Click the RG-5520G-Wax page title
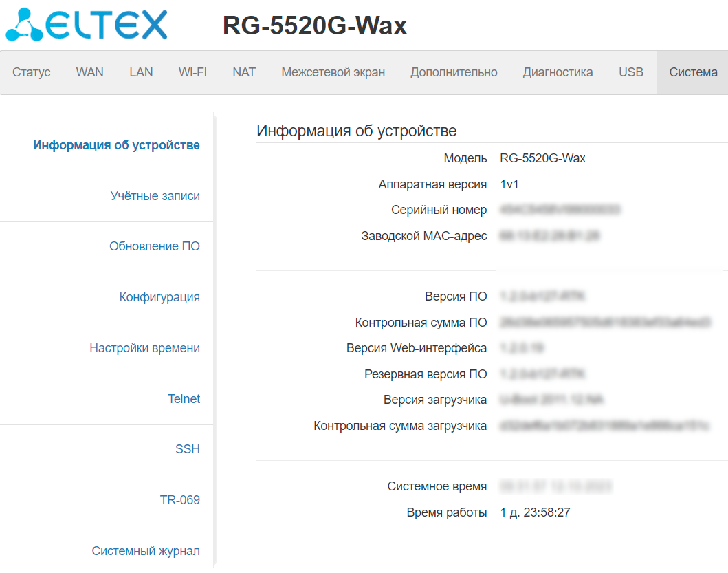 click(314, 25)
